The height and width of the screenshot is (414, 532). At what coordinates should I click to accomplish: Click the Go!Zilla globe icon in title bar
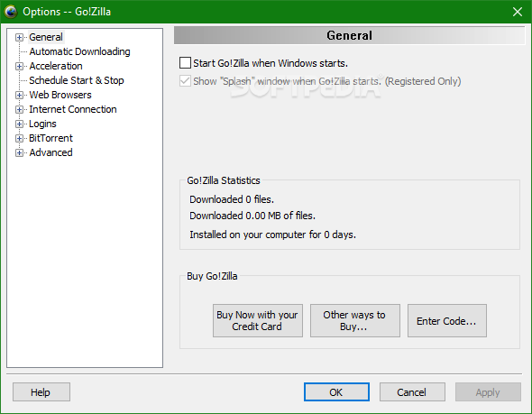point(11,12)
